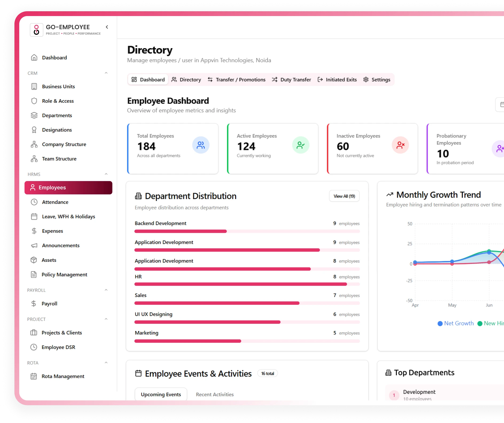Image resolution: width=504 pixels, height=423 pixels.
Task: Click the Monthly Growth Trend arrow icon
Action: [x=390, y=195]
